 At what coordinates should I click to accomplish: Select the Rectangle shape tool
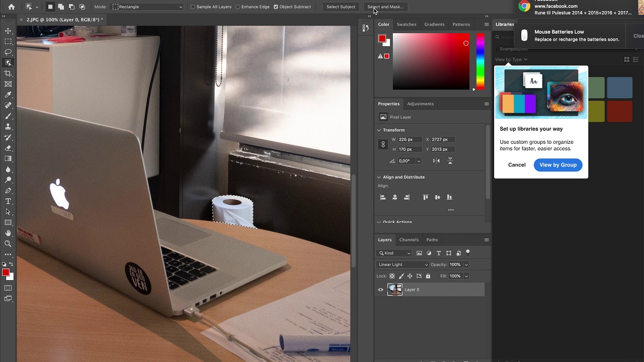[x=8, y=222]
